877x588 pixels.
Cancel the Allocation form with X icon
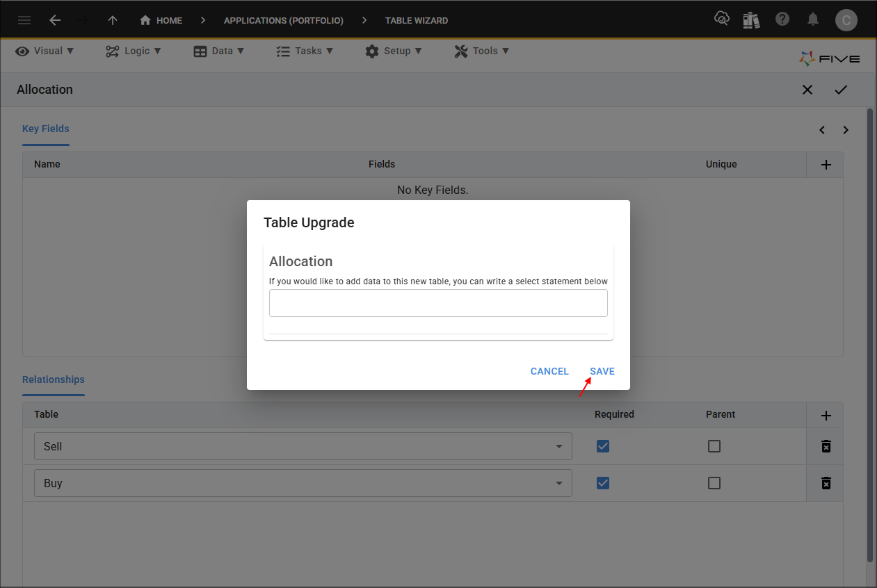coord(807,90)
